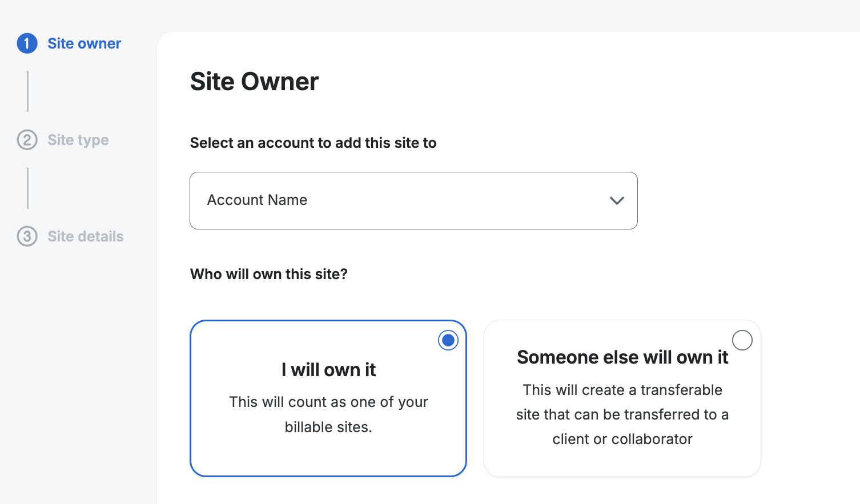Screen dimensions: 860x504
Task: Open the dropdown under 'Select an account'
Action: pyautogui.click(x=413, y=200)
